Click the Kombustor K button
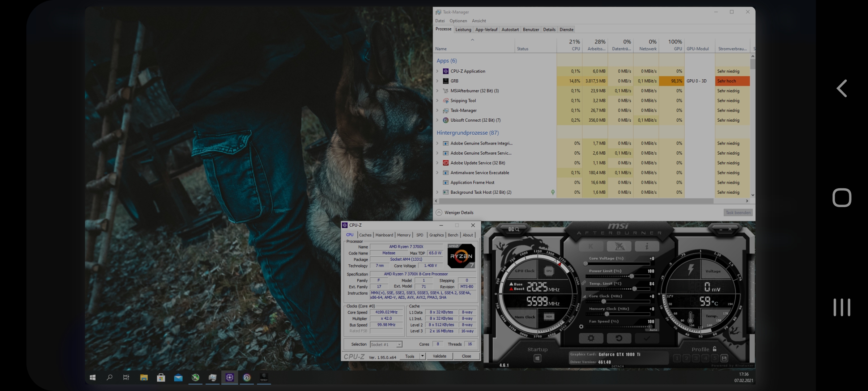 coord(591,247)
